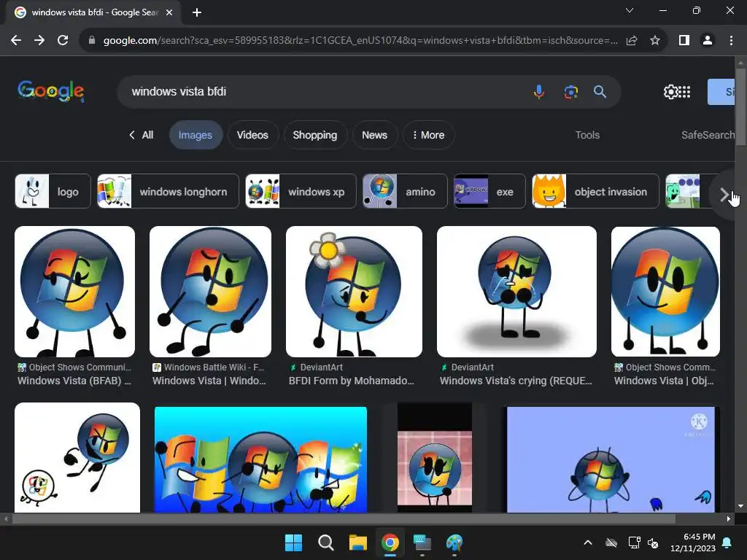Open Chrome three-dot menu

point(731,41)
